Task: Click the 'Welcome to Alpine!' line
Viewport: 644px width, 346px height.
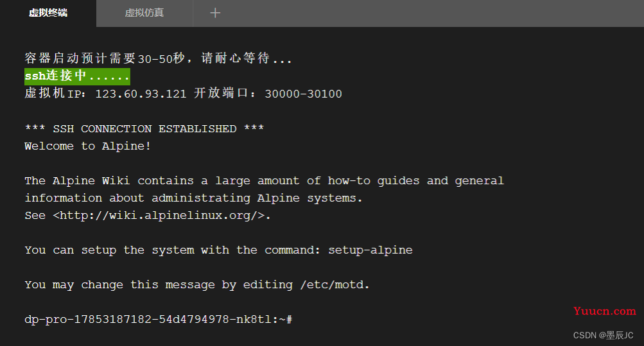Action: coord(88,146)
